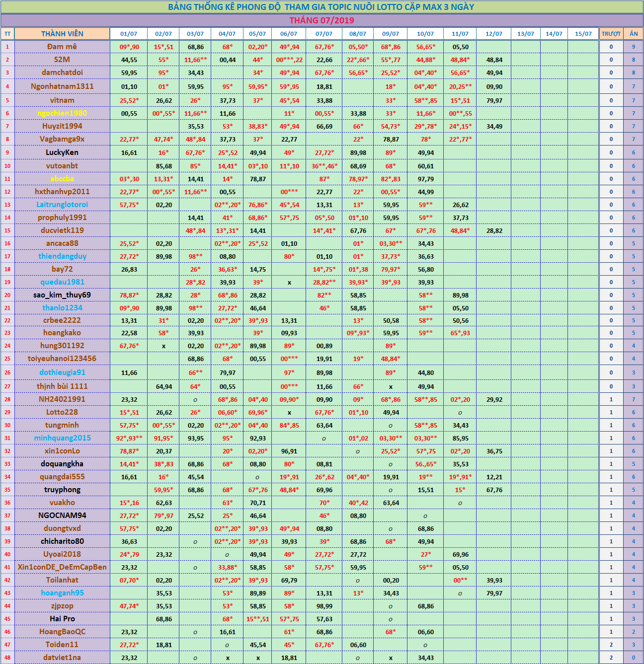This screenshot has height=664, width=644.
Task: Click the main table title banner
Action: [x=322, y=7]
